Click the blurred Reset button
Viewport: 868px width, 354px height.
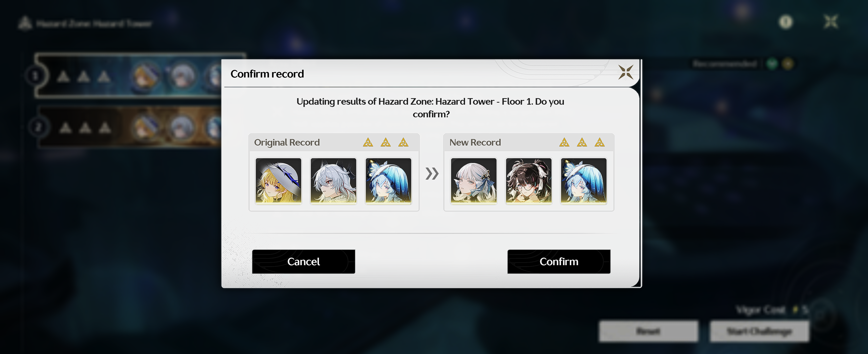click(648, 332)
